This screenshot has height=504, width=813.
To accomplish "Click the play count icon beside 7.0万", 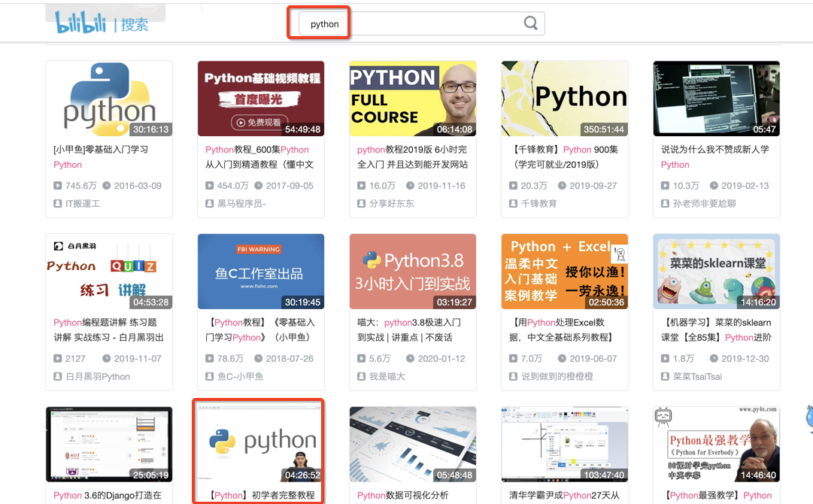I will coord(514,358).
